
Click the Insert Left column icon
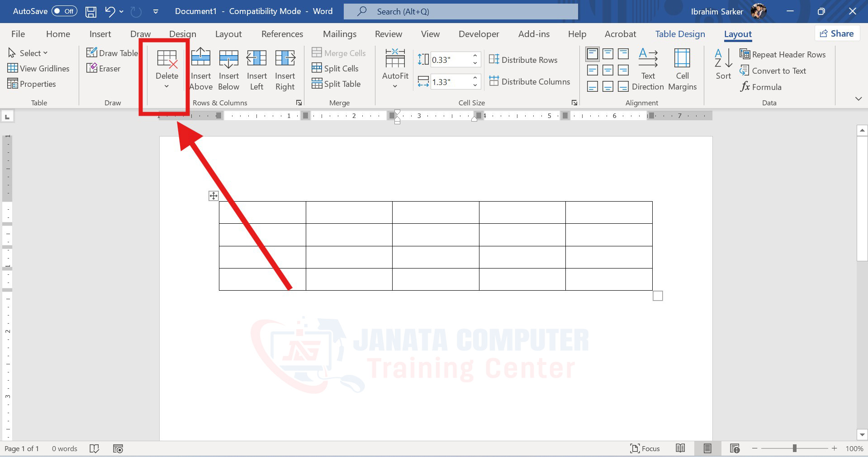point(256,69)
